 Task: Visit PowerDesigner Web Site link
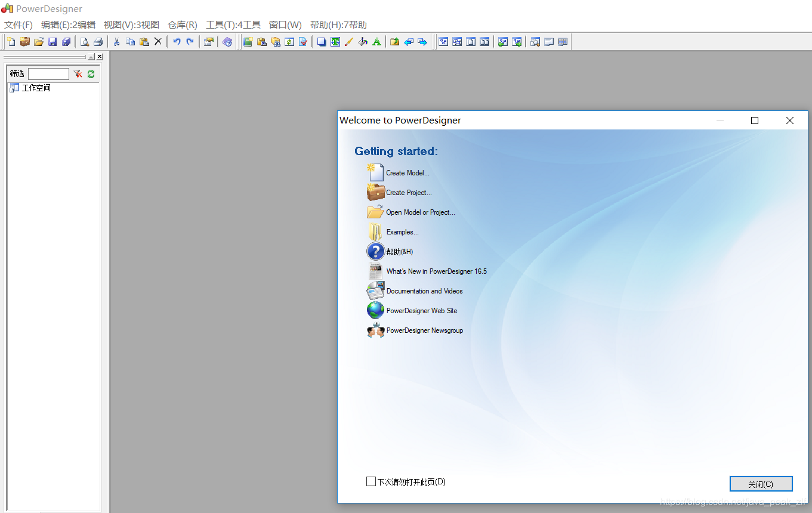pyautogui.click(x=422, y=311)
